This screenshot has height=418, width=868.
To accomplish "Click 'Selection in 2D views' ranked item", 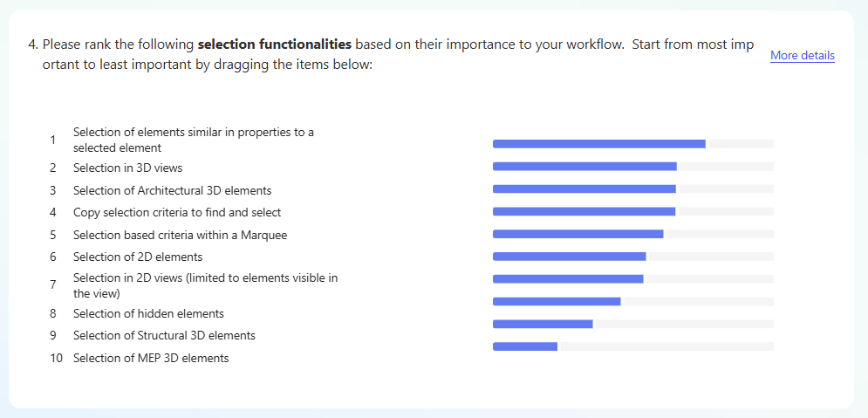I will (x=205, y=285).
